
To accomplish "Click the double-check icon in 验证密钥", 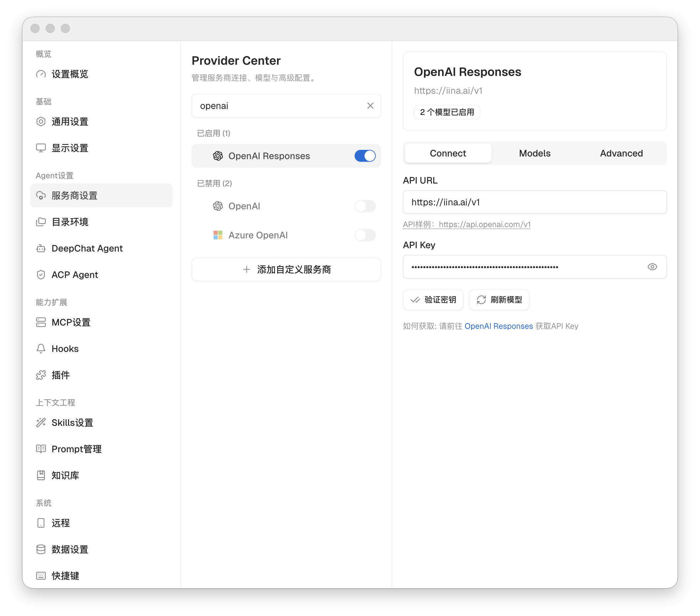I will pos(415,300).
